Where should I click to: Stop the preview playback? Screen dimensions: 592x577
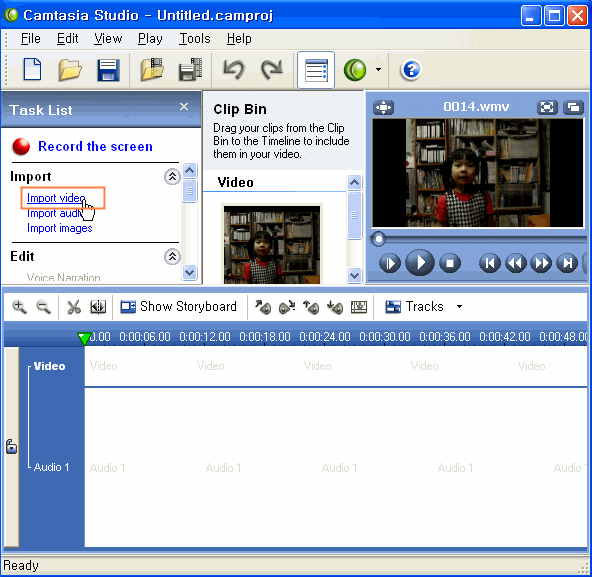pyautogui.click(x=450, y=263)
